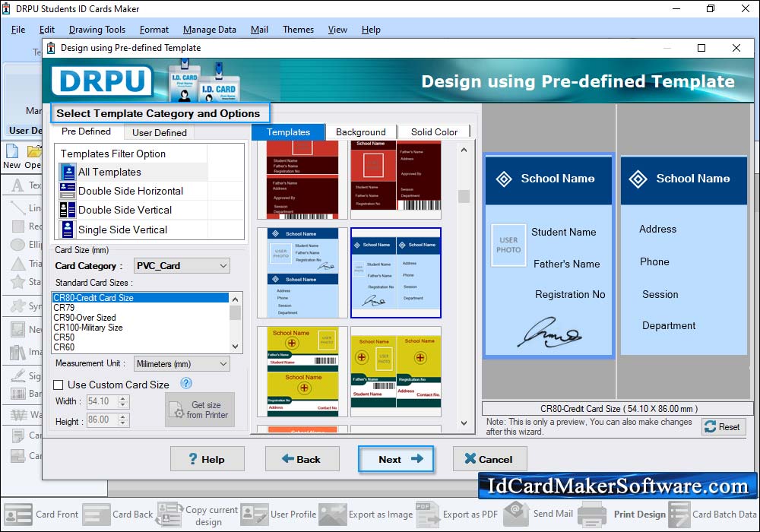Click the Open folder icon in main window
Screen dimensions: 760x532
click(34, 151)
